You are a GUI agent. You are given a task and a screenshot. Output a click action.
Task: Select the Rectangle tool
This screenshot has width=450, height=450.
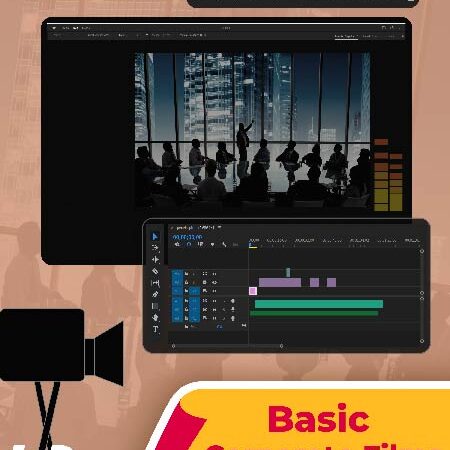click(x=155, y=306)
